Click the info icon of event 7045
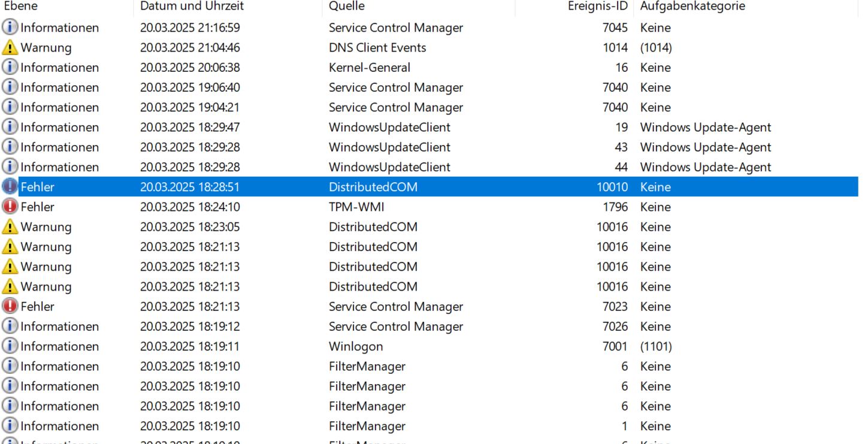868x444 pixels. click(10, 27)
